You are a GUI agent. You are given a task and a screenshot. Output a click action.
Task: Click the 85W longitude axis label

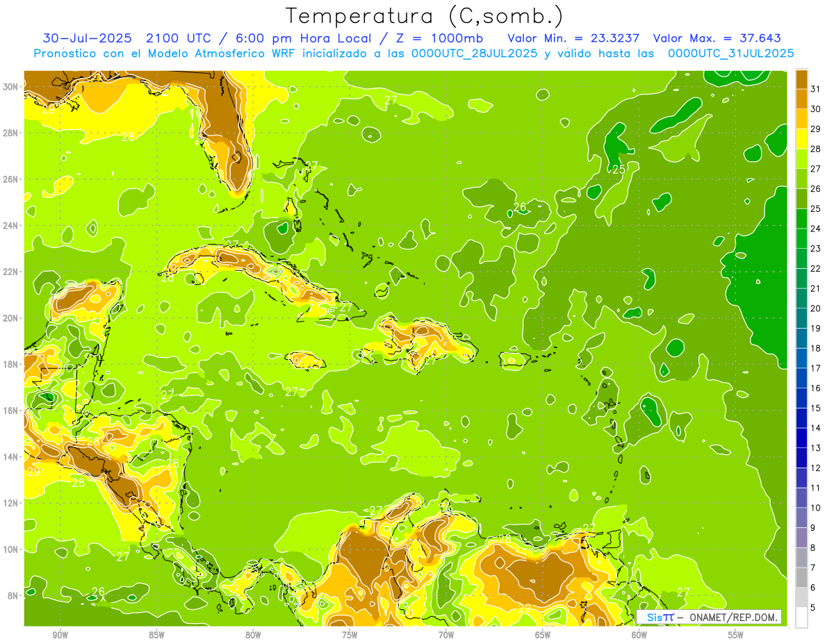coord(157,635)
